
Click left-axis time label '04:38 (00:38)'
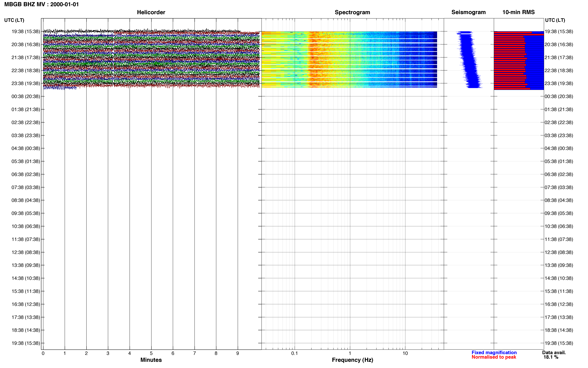[26, 148]
